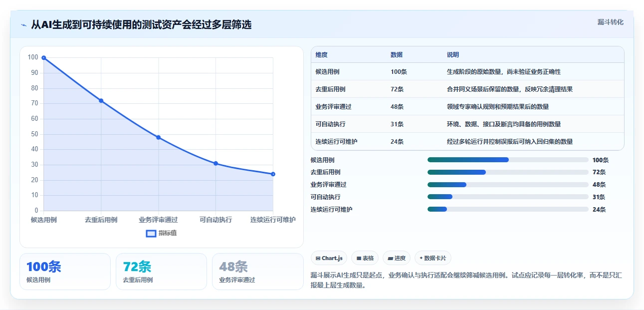This screenshot has height=310, width=644.
Task: Click the 业务评审通过 chart data point
Action: coord(159,137)
